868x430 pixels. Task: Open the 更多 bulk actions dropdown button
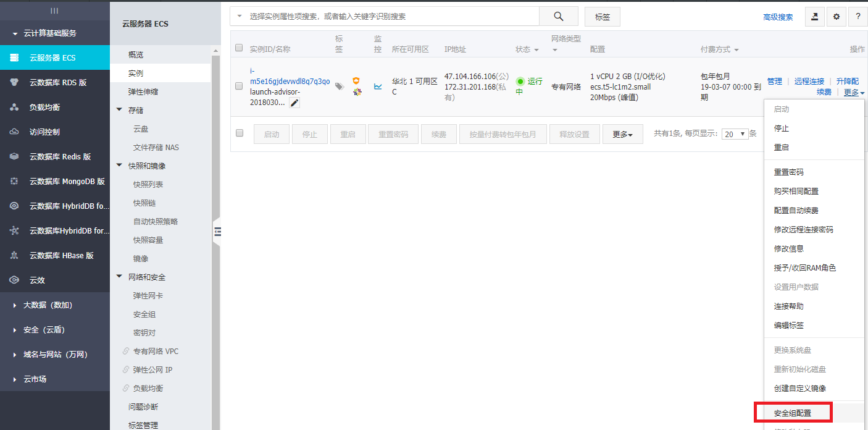click(623, 134)
